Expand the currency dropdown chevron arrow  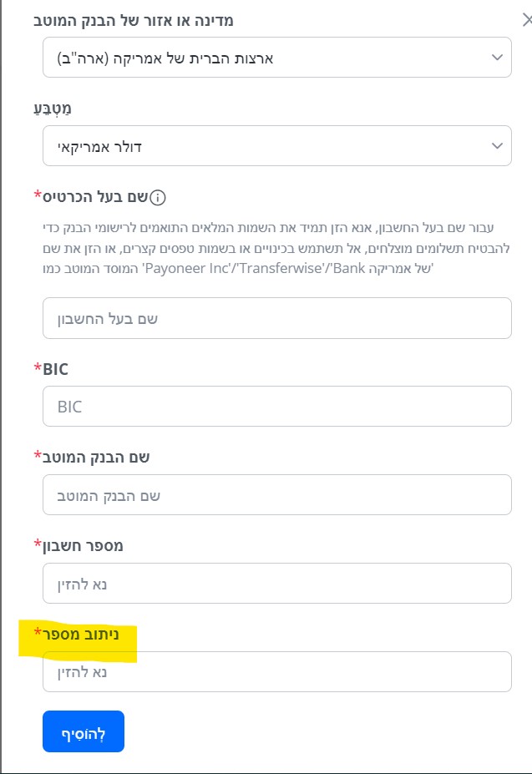pos(497,146)
